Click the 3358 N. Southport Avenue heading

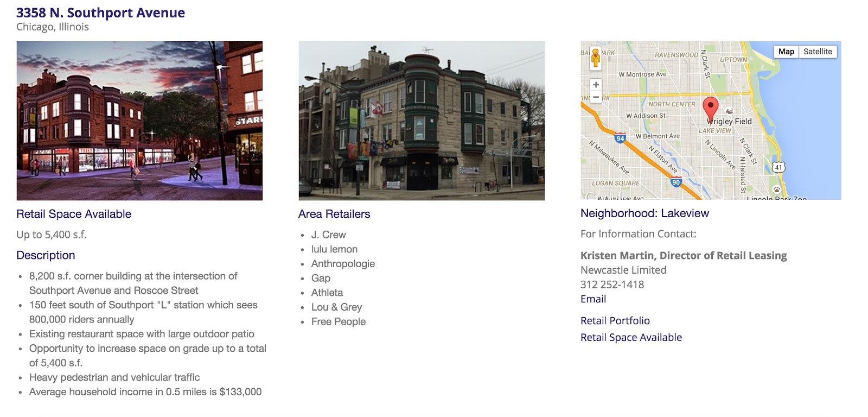point(100,13)
